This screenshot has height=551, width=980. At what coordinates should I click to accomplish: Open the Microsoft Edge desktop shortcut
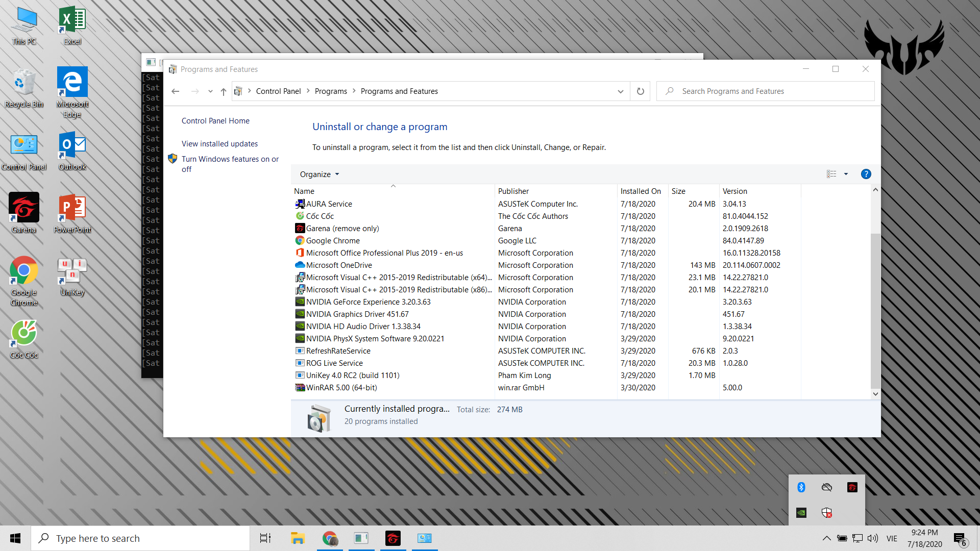point(72,93)
